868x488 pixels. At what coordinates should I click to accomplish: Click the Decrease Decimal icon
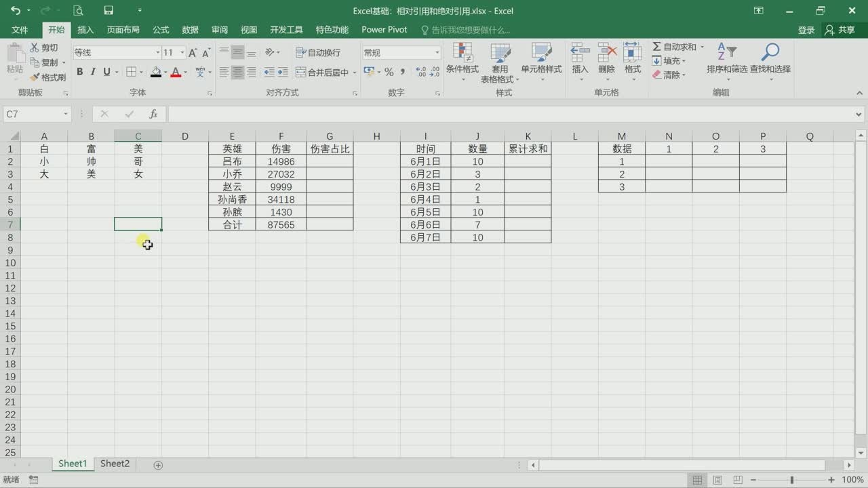coord(435,72)
